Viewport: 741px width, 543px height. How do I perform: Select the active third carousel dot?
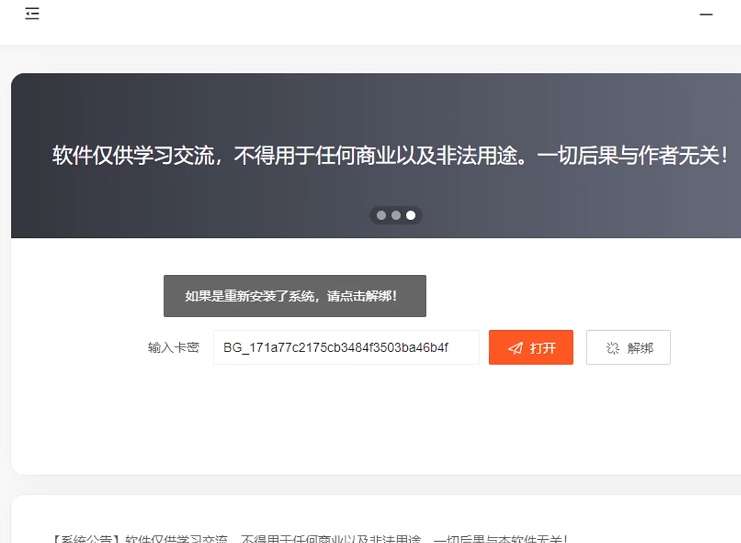[410, 215]
